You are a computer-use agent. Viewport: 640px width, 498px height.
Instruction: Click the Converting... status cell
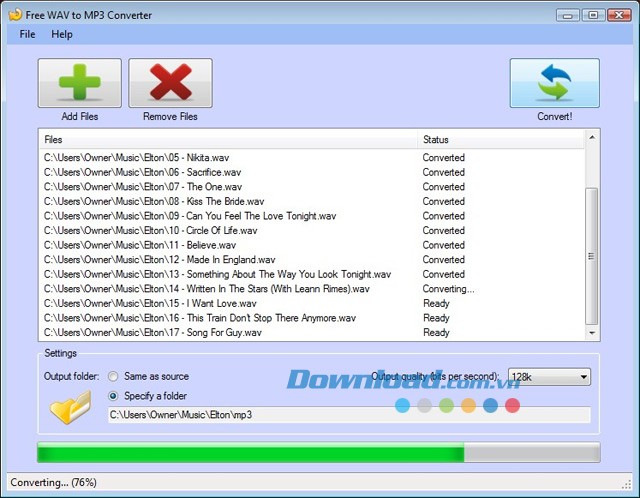(x=449, y=289)
